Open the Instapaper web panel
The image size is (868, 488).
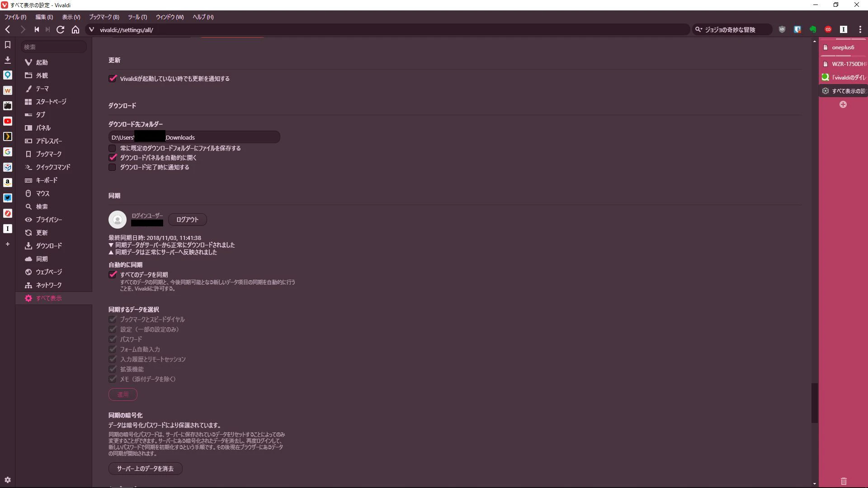[8, 229]
